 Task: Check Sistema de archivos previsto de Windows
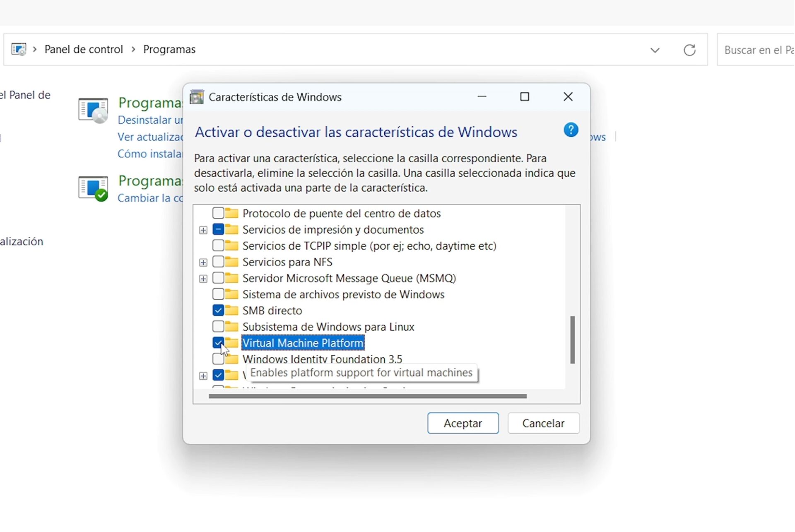pos(218,294)
